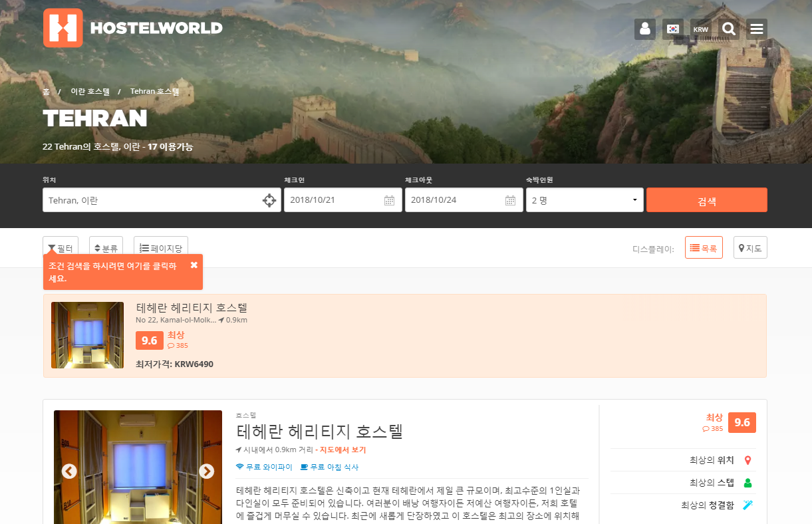Open the hamburger menu icon
812x524 pixels.
[757, 29]
